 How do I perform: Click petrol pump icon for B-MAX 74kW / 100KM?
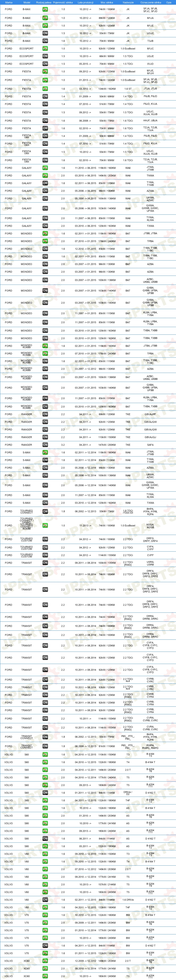point(45,9)
